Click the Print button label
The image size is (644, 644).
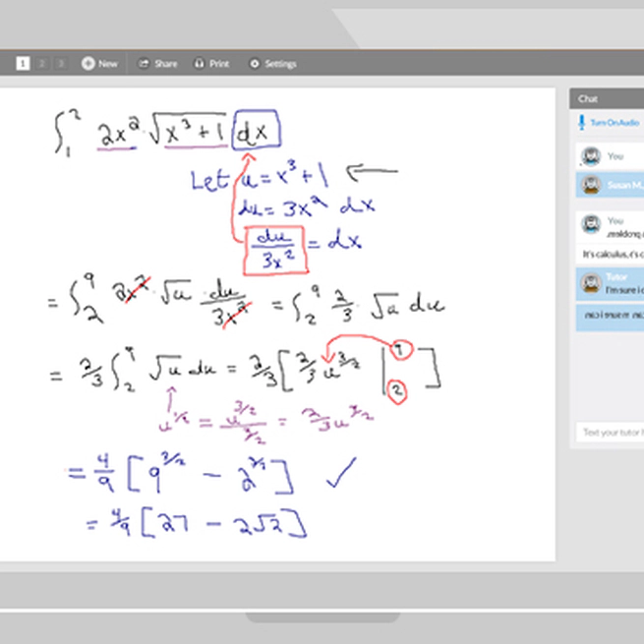coord(219,64)
